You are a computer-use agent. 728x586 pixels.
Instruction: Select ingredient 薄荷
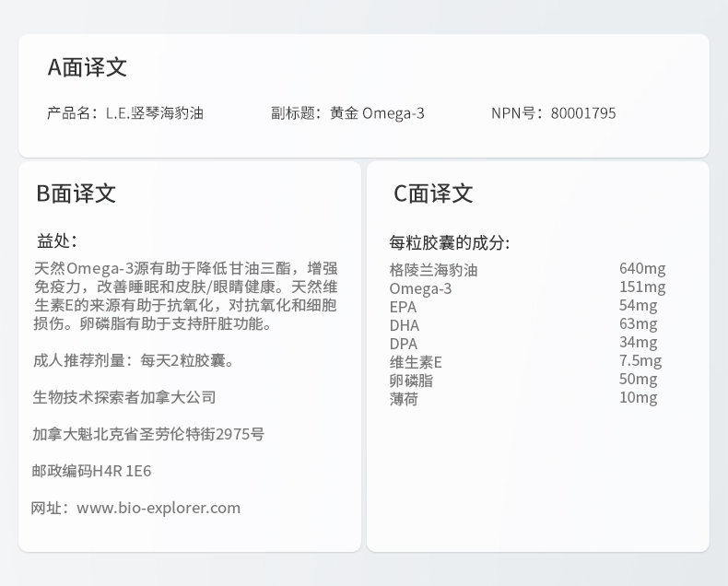(404, 399)
